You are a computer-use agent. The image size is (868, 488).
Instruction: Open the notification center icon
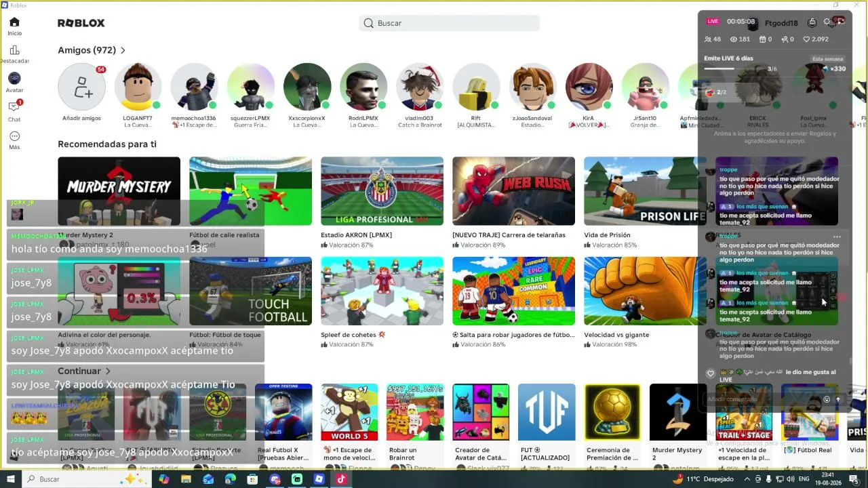pyautogui.click(x=854, y=479)
